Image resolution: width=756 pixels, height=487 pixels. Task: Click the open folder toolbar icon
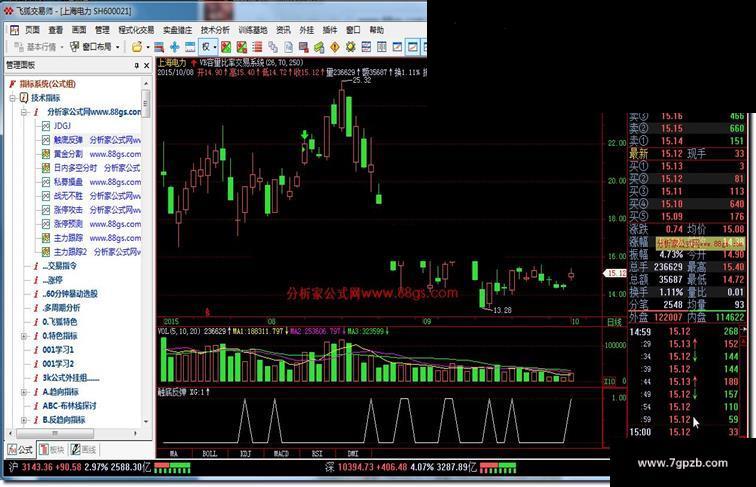(x=137, y=47)
